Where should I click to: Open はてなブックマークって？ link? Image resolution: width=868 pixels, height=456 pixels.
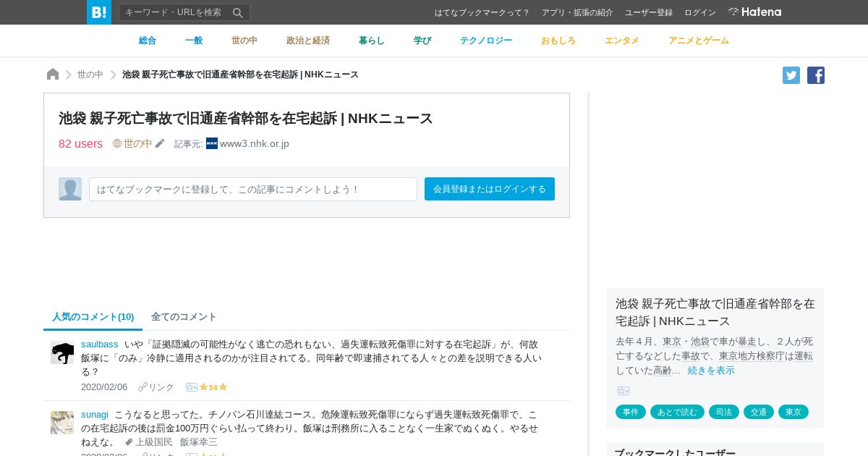coord(482,12)
